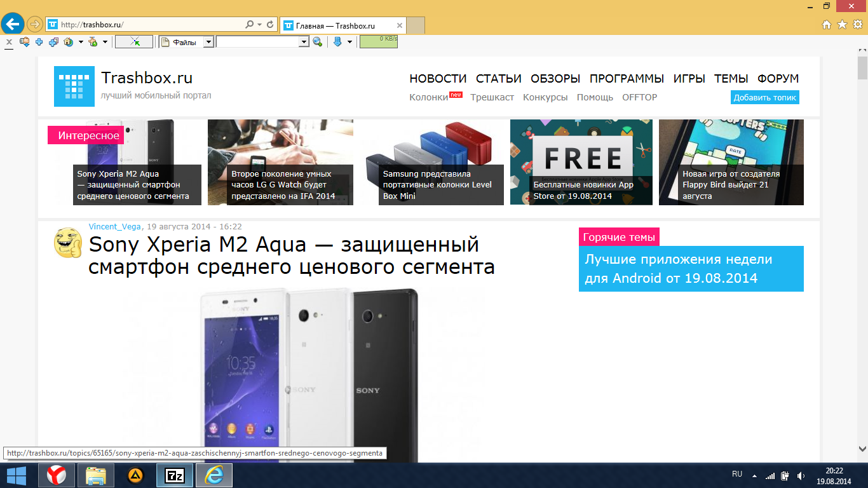Click the green-arrow grabber toolbar icon

click(93, 42)
